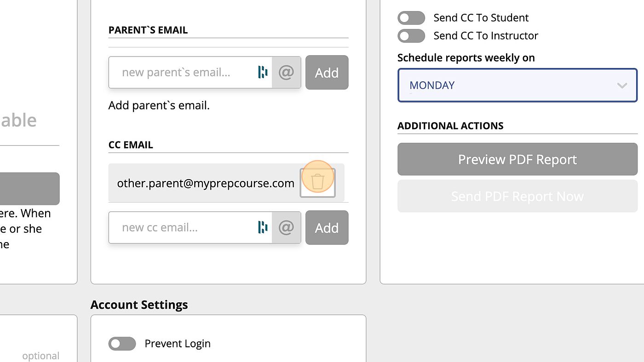Click the Prevent Login label text
644x362 pixels.
(177, 344)
